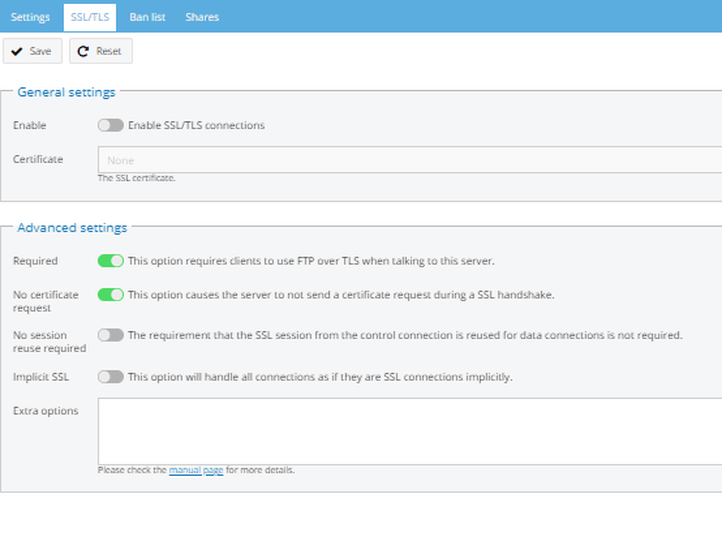Open the Shares tab
Screen dimensions: 722x554
point(202,17)
